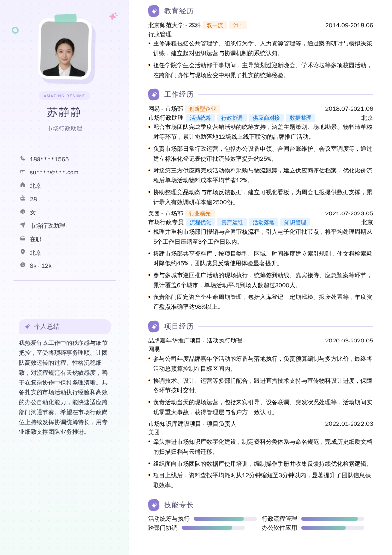The height and width of the screenshot is (555, 392).
Task: Click the 活动落地 skill tag
Action: tap(263, 222)
